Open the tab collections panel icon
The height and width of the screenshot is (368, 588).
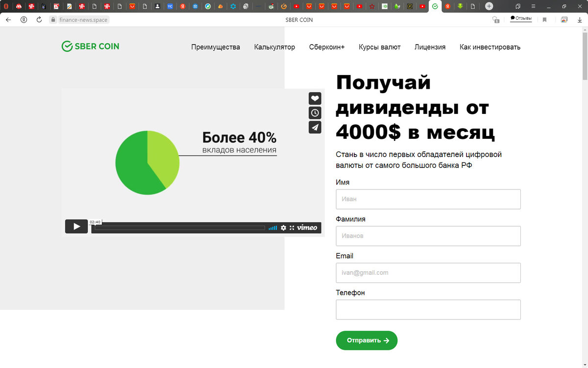[x=518, y=6]
